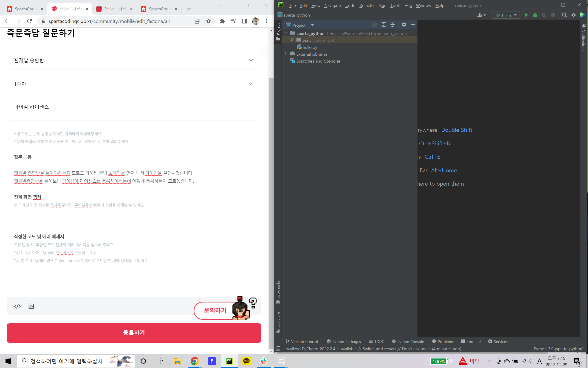Screen dimensions: 588x368
Task: Click Expand All in Project panel
Action: 383,25
